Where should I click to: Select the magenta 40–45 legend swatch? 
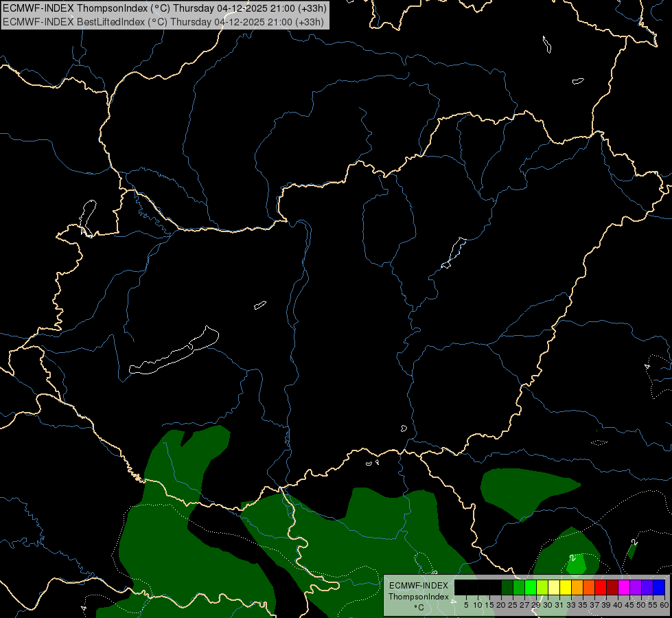[624, 587]
